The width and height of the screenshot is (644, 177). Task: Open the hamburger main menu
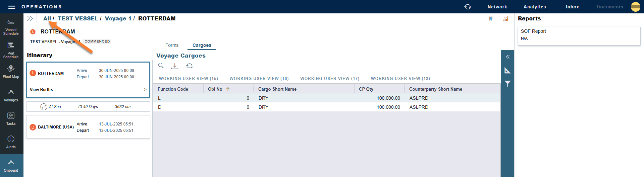12,7
